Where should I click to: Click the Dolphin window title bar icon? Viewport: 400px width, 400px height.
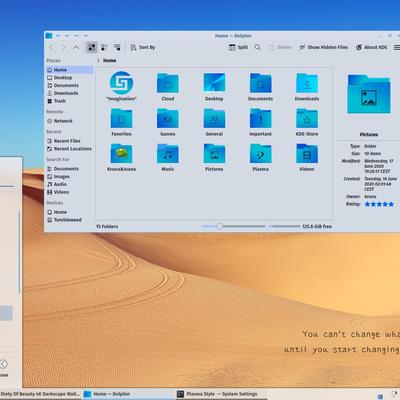[x=49, y=35]
